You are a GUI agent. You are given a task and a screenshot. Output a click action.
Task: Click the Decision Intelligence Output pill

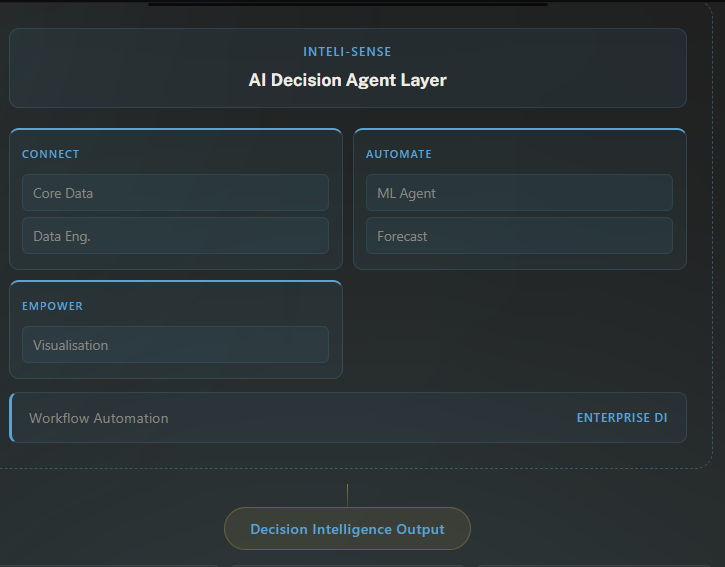coord(347,529)
